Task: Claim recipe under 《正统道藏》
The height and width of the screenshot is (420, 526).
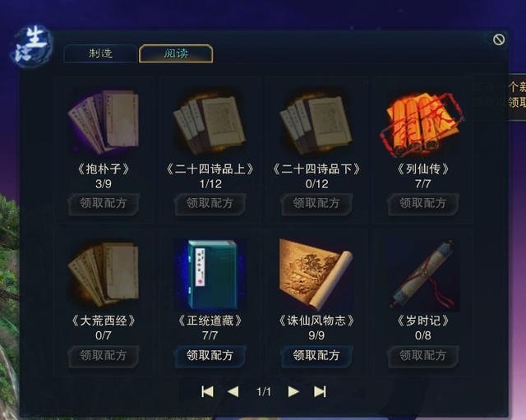Action: coord(210,356)
